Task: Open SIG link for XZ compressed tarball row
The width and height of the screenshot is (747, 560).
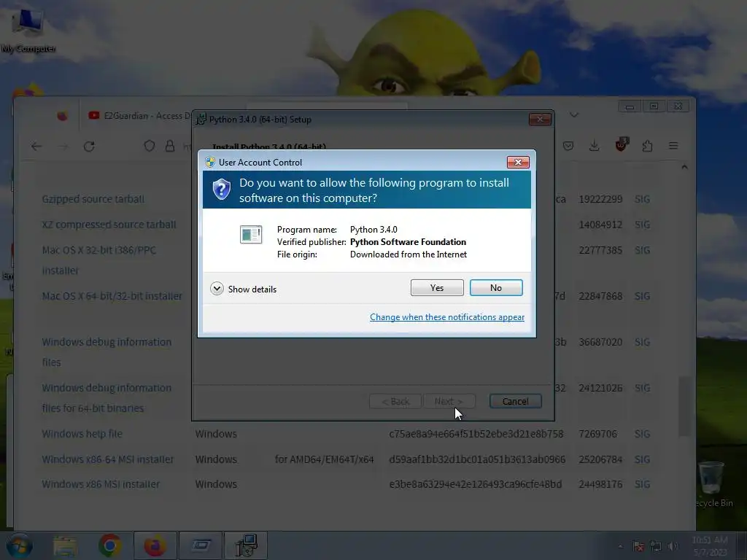Action: (x=642, y=225)
